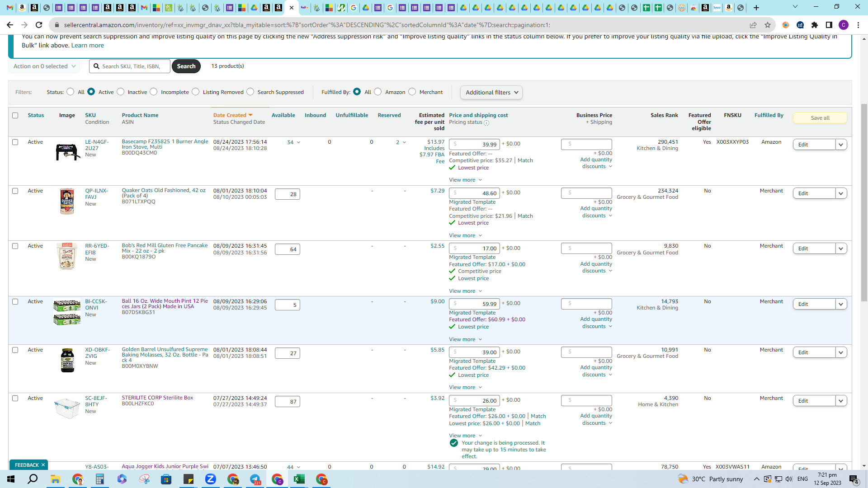
Task: Select the All status filter radio
Action: coord(70,92)
